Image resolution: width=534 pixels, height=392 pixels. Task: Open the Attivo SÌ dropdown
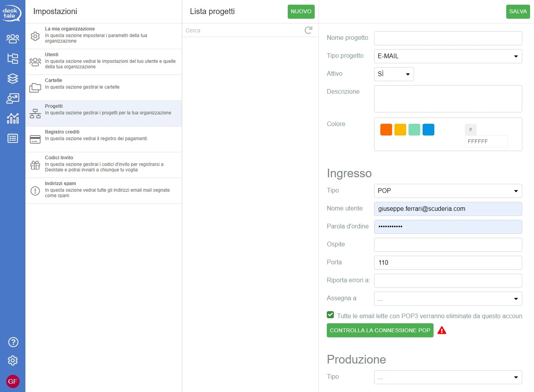tap(394, 74)
